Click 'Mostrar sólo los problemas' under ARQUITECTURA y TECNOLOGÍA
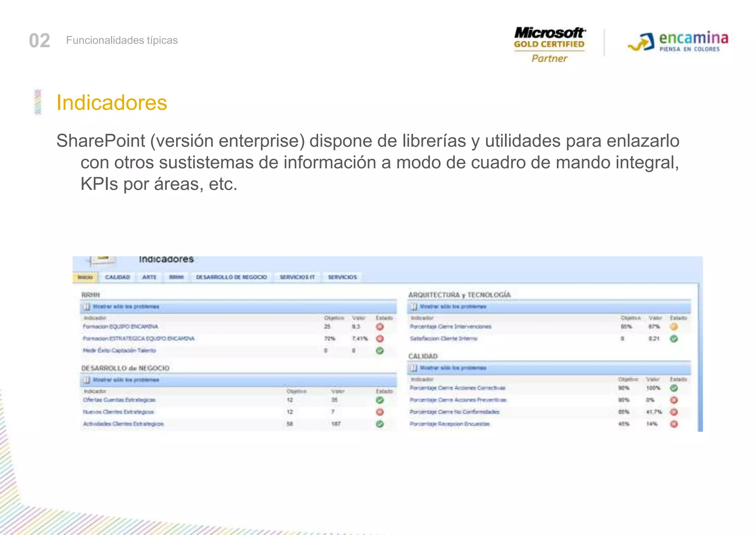 (453, 307)
